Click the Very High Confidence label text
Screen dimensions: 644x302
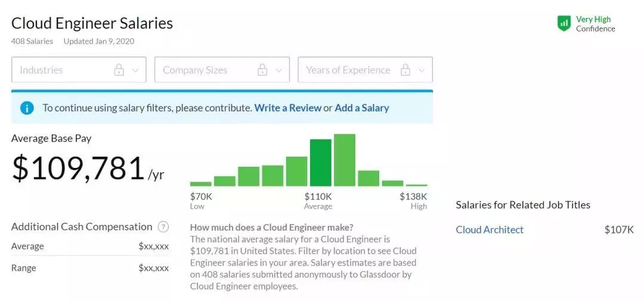click(x=595, y=24)
